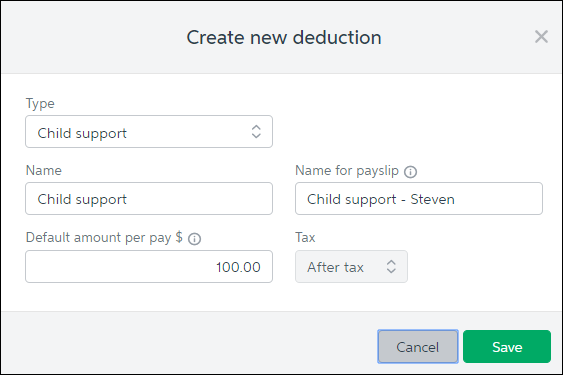Select the Default amount per pay input
The height and width of the screenshot is (375, 563).
tap(149, 267)
